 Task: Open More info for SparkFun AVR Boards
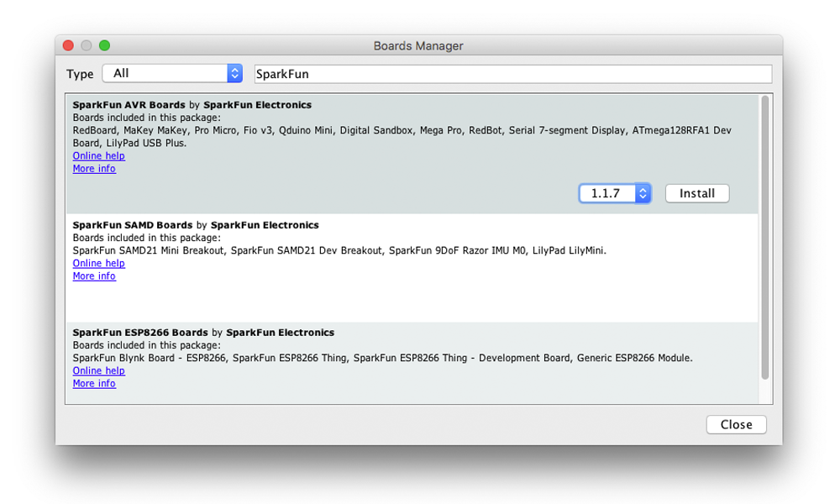point(94,169)
